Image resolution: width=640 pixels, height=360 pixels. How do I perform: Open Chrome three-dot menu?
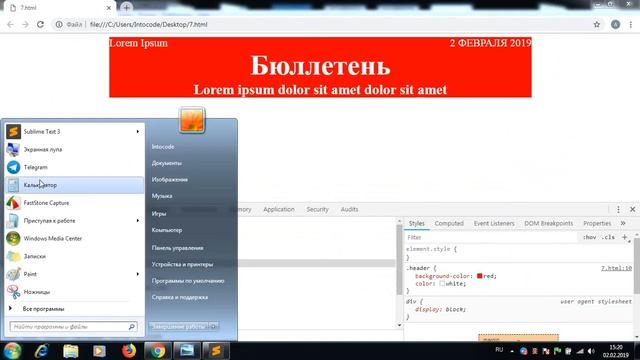click(x=631, y=24)
